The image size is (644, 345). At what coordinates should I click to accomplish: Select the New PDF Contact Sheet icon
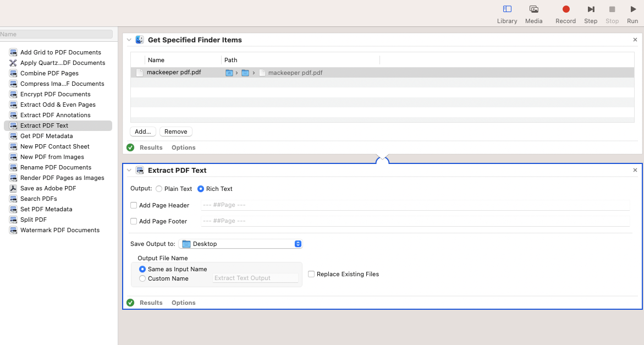[x=13, y=146]
